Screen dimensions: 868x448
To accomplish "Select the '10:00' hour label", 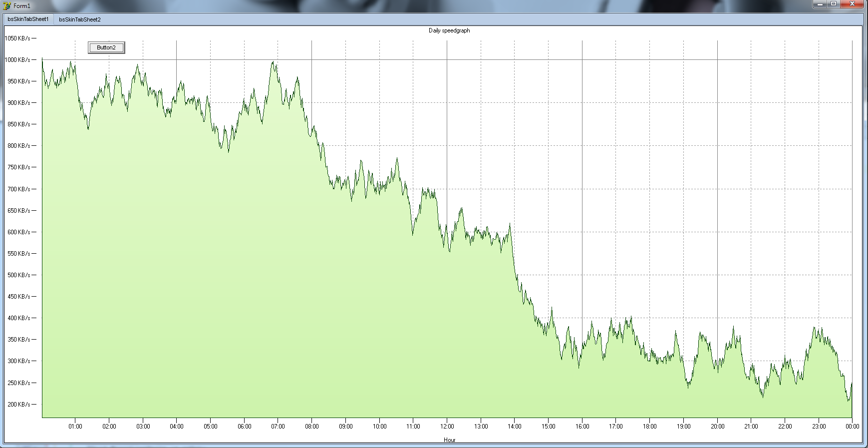I will click(x=379, y=427).
